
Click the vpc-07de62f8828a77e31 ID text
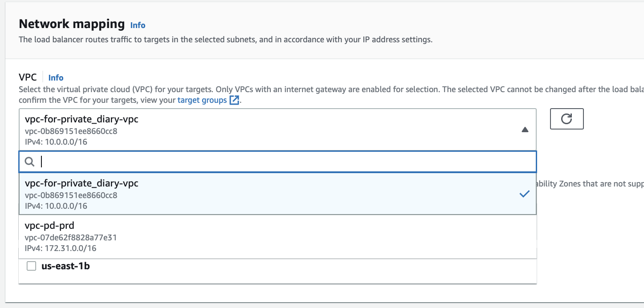(x=71, y=238)
